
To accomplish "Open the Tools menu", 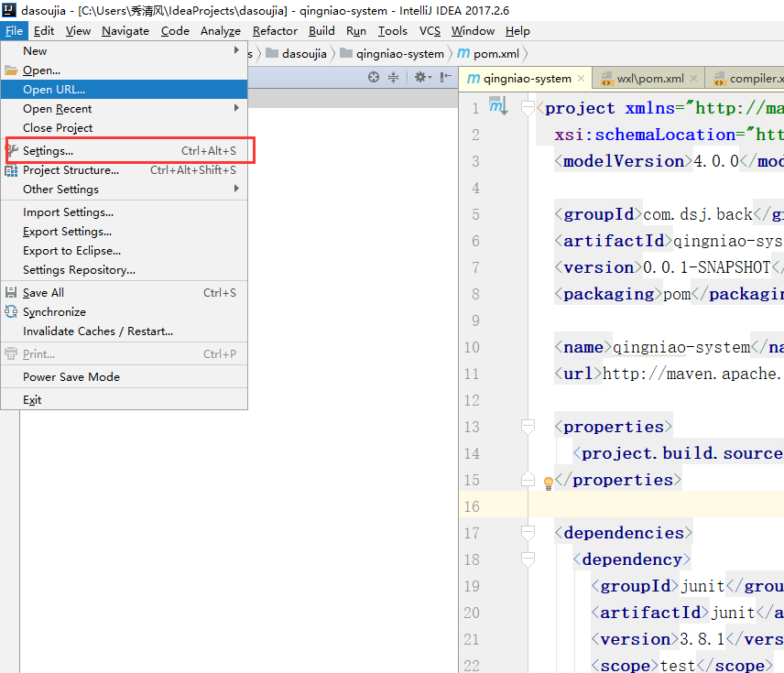I will click(x=393, y=31).
